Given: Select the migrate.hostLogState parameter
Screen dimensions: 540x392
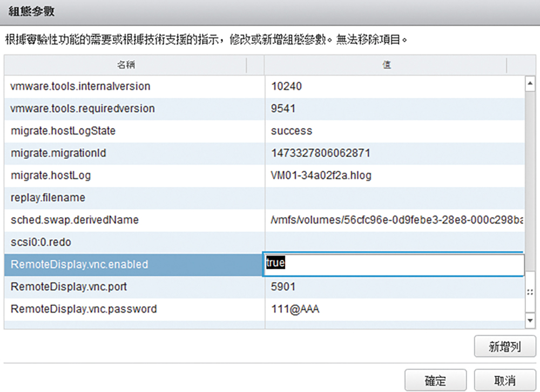Looking at the screenshot, I should pyautogui.click(x=63, y=131).
